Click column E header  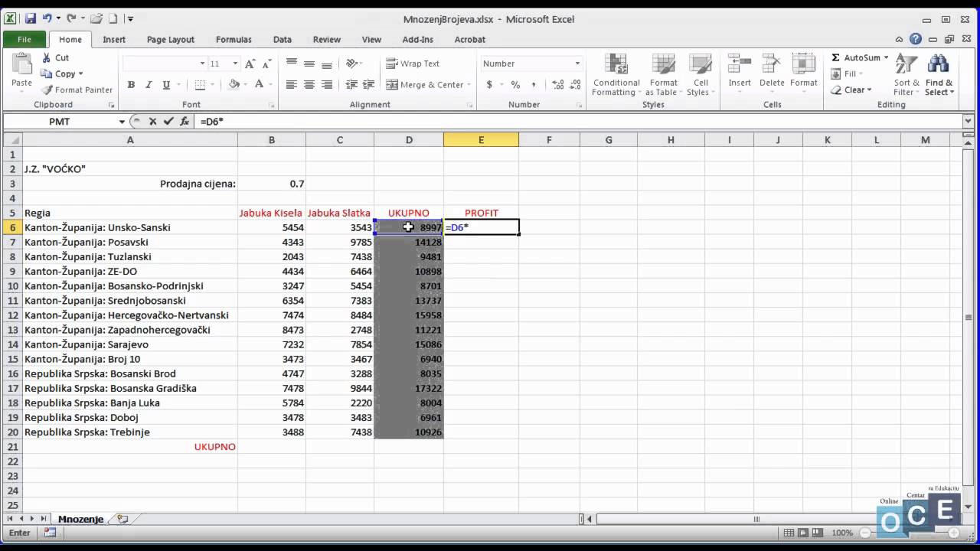(x=481, y=140)
